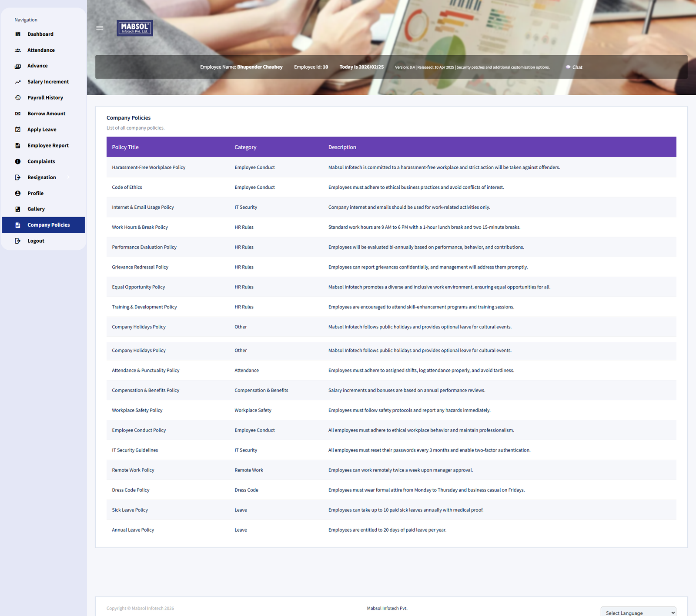This screenshot has width=696, height=616.
Task: Click the Remote Work Policy row
Action: [133, 470]
